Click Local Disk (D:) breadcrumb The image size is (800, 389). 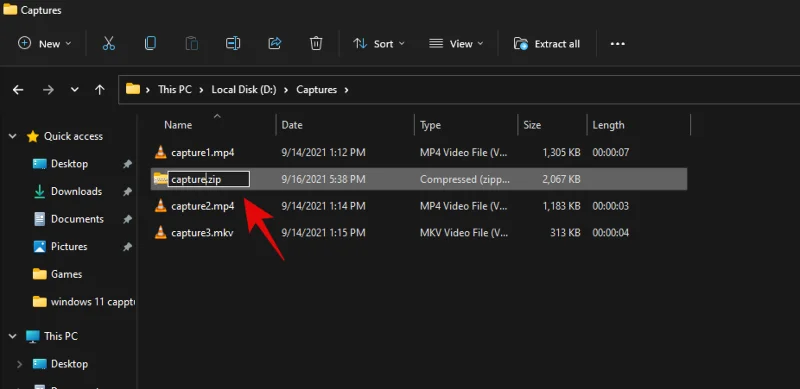(244, 90)
